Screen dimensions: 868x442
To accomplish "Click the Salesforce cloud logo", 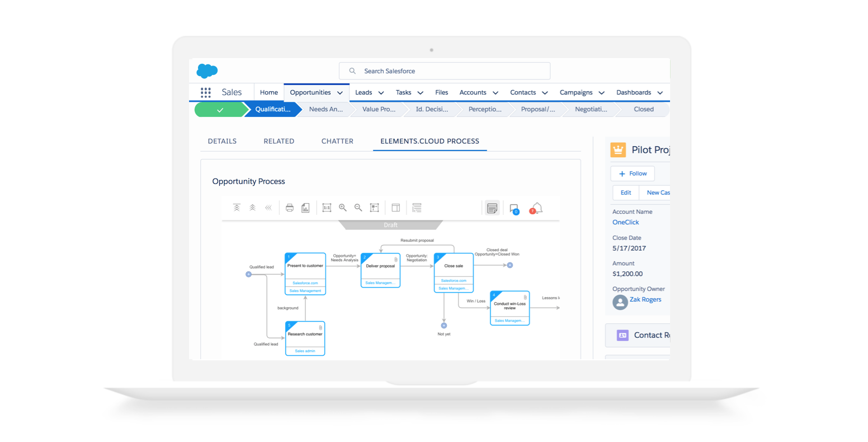I will (207, 71).
